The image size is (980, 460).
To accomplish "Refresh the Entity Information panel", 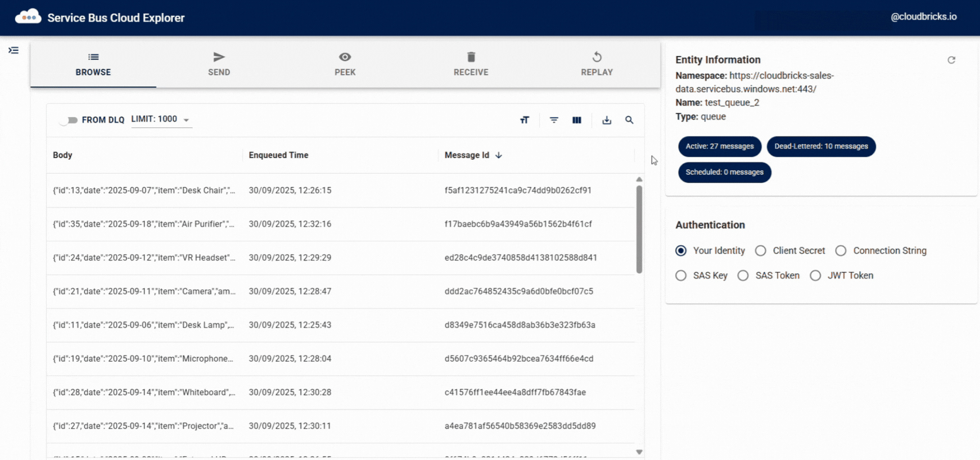I will coord(951,60).
